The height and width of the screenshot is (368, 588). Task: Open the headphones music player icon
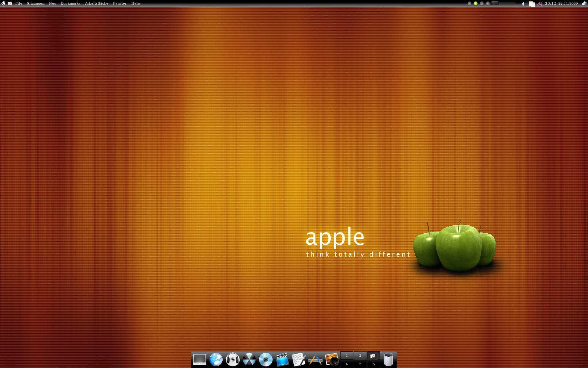(233, 359)
